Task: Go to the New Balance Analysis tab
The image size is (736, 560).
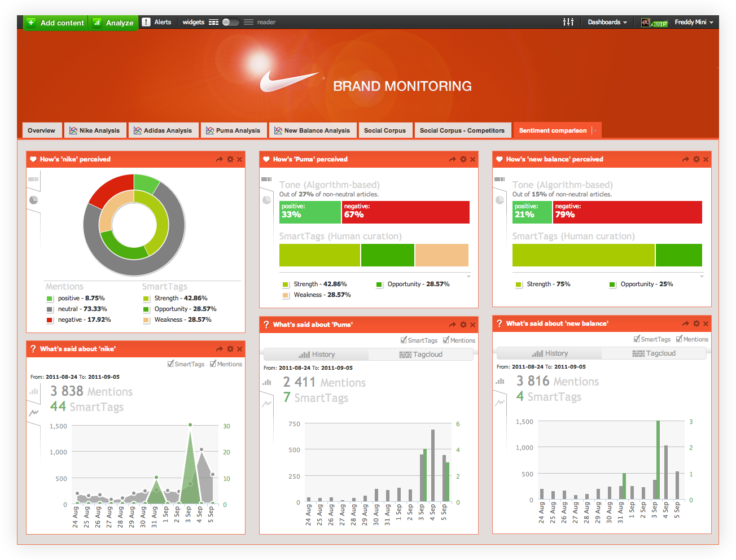Action: tap(312, 130)
